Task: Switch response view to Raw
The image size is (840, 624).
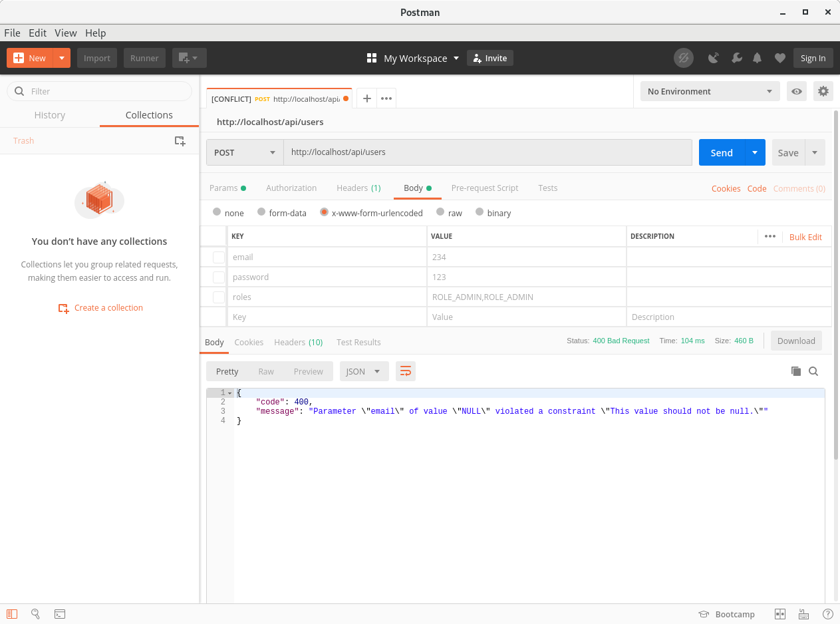Action: pyautogui.click(x=266, y=371)
